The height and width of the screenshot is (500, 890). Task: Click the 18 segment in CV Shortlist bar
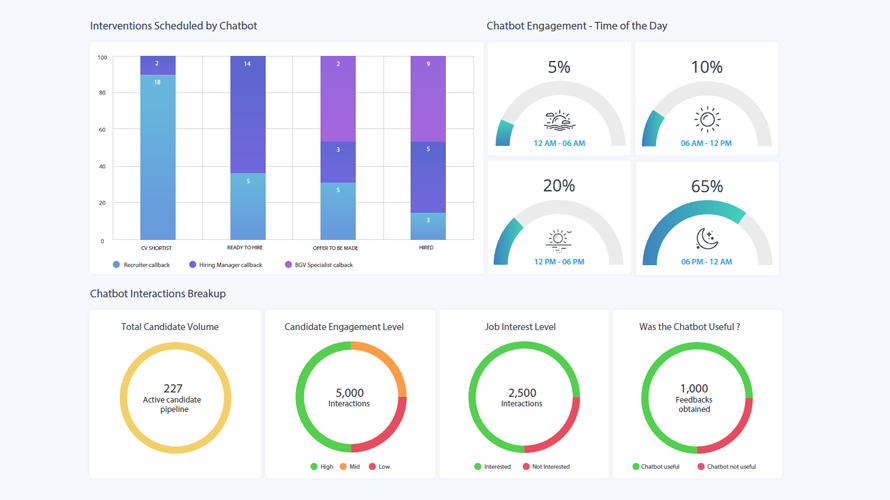158,157
